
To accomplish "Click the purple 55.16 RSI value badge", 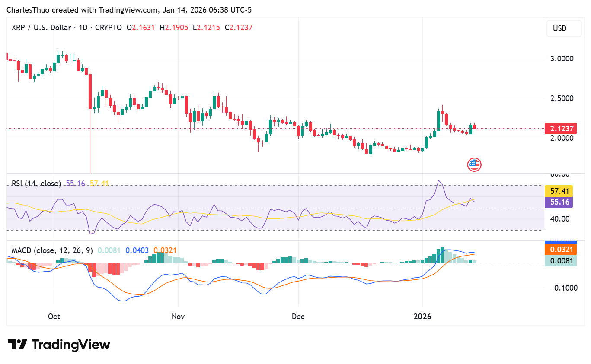I will [559, 202].
